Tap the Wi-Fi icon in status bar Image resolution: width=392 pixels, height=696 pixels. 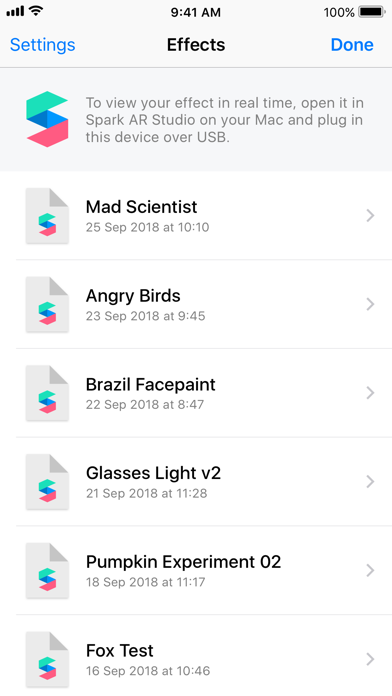(x=36, y=11)
